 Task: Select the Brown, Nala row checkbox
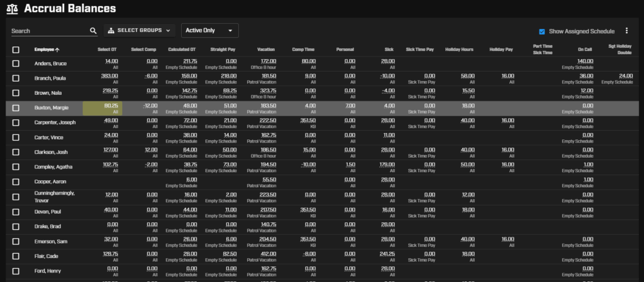pos(16,93)
